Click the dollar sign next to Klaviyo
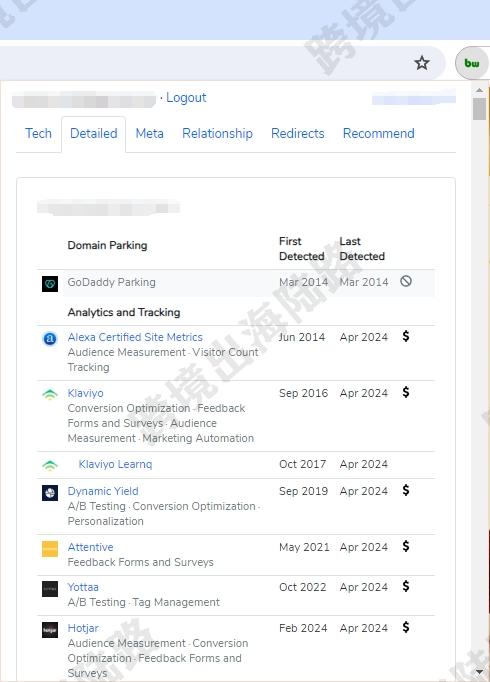This screenshot has width=490, height=682. coord(406,392)
